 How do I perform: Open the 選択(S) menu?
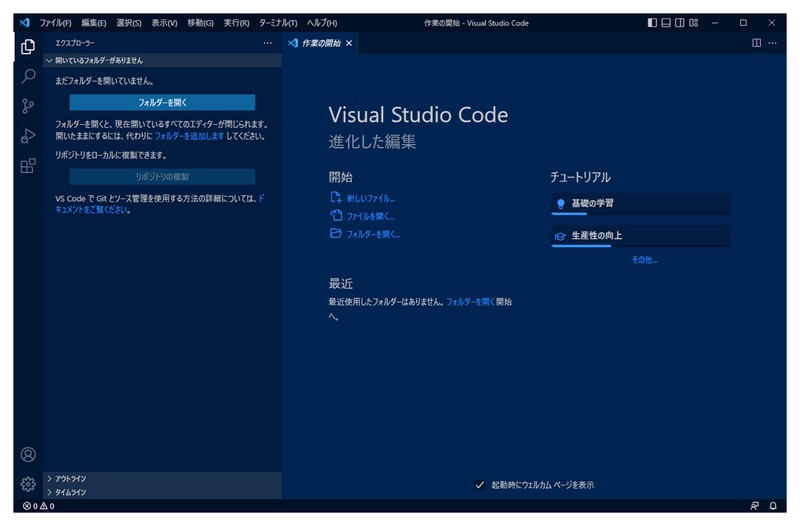pos(129,23)
